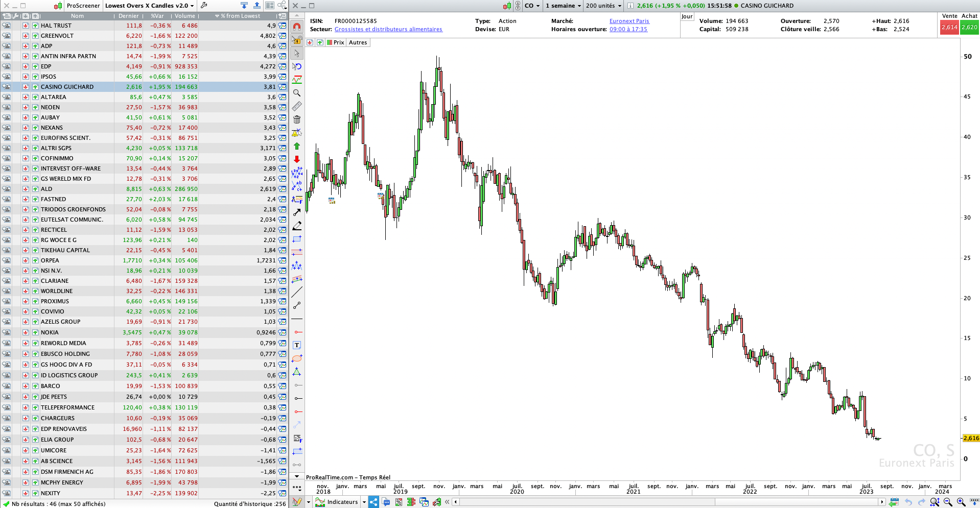This screenshot has height=508, width=980.
Task: Sort by Nom column header
Action: [x=77, y=16]
